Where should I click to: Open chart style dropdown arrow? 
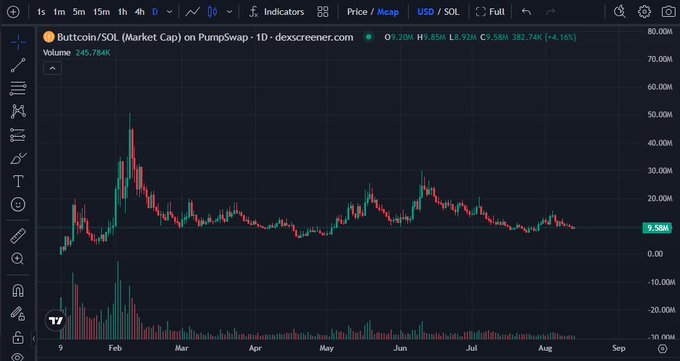click(x=229, y=12)
